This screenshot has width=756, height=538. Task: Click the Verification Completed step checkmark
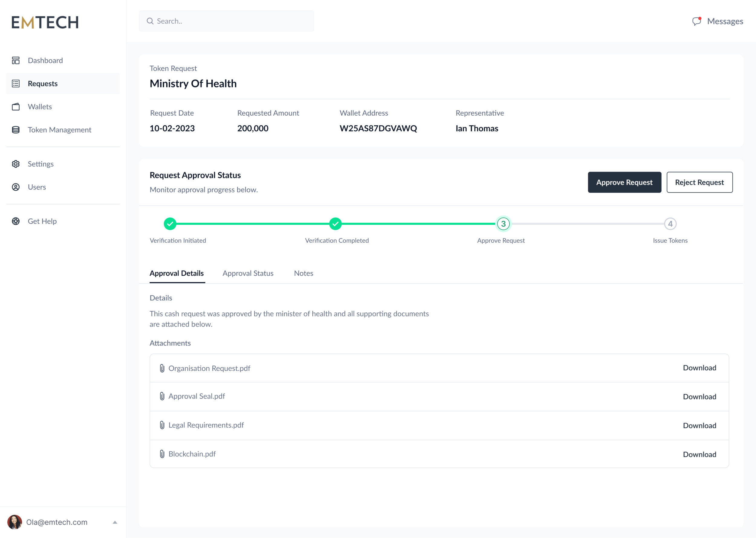(335, 224)
